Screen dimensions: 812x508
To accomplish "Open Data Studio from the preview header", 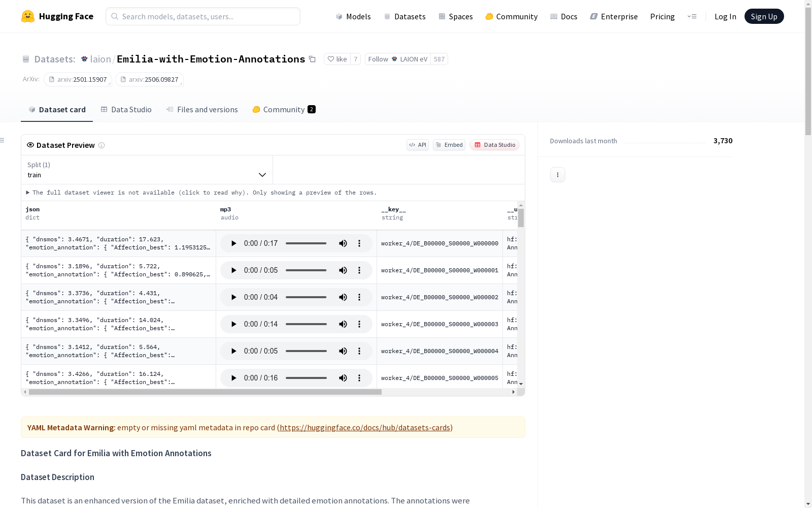I will (x=494, y=145).
